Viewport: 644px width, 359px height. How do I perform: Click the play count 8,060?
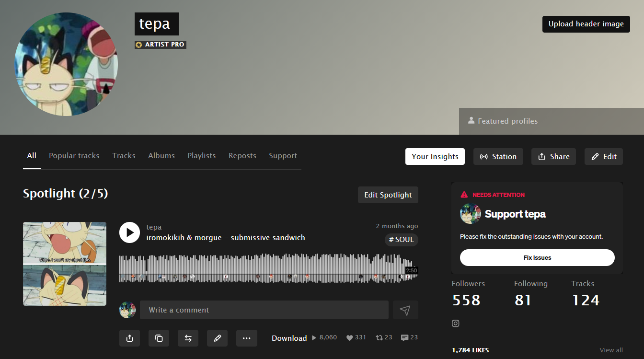click(324, 337)
